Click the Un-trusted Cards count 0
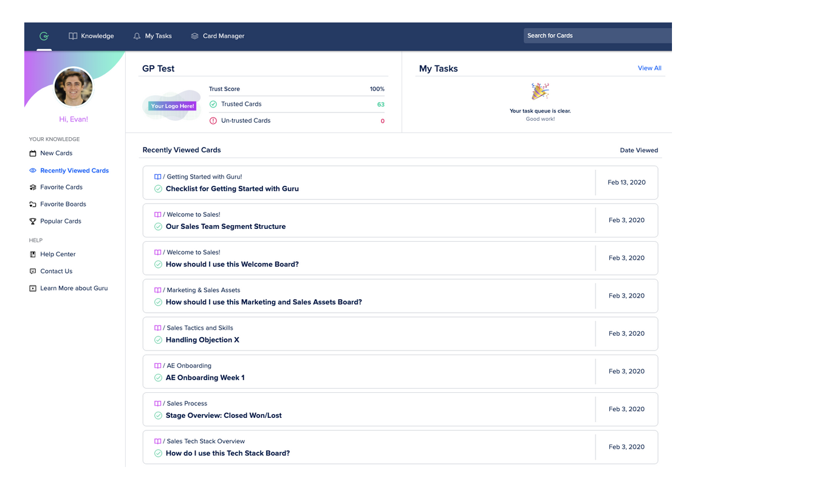Image resolution: width=819 pixels, height=504 pixels. (383, 121)
